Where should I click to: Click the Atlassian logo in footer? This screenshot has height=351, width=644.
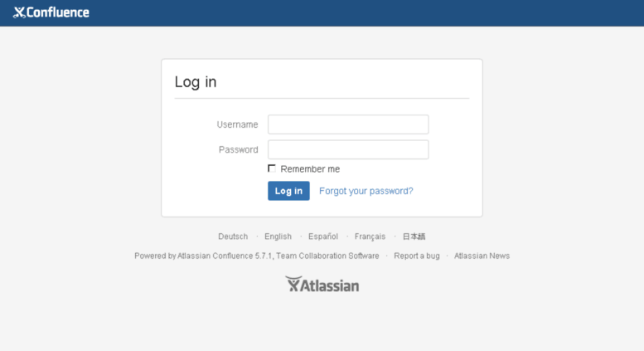[322, 284]
